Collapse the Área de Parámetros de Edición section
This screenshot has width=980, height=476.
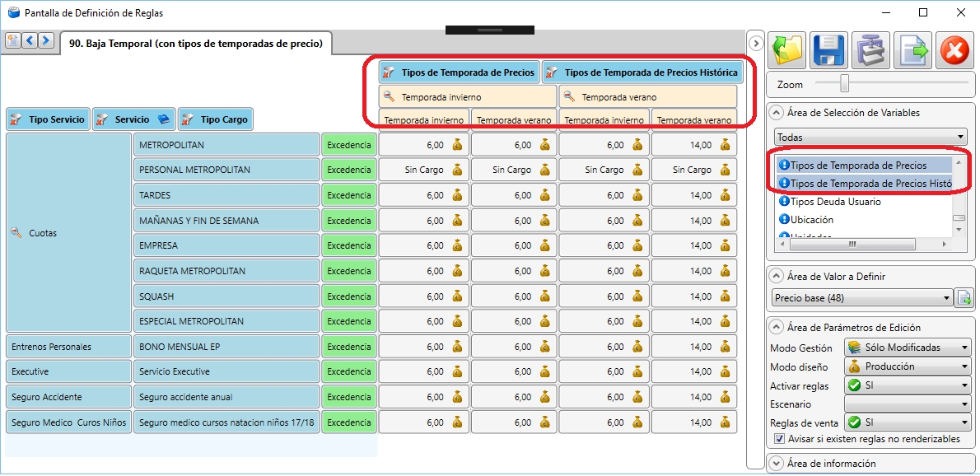(777, 327)
